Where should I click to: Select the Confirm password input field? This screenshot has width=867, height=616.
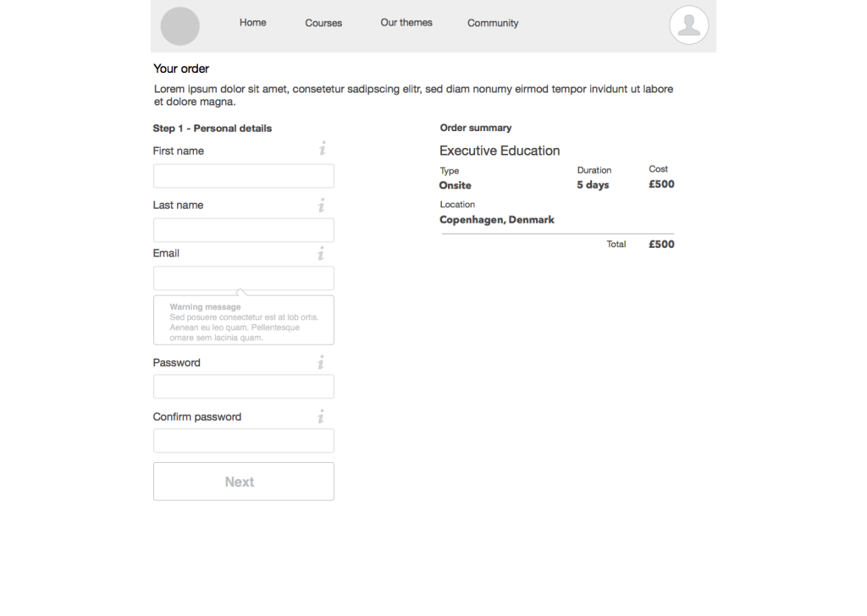tap(243, 441)
